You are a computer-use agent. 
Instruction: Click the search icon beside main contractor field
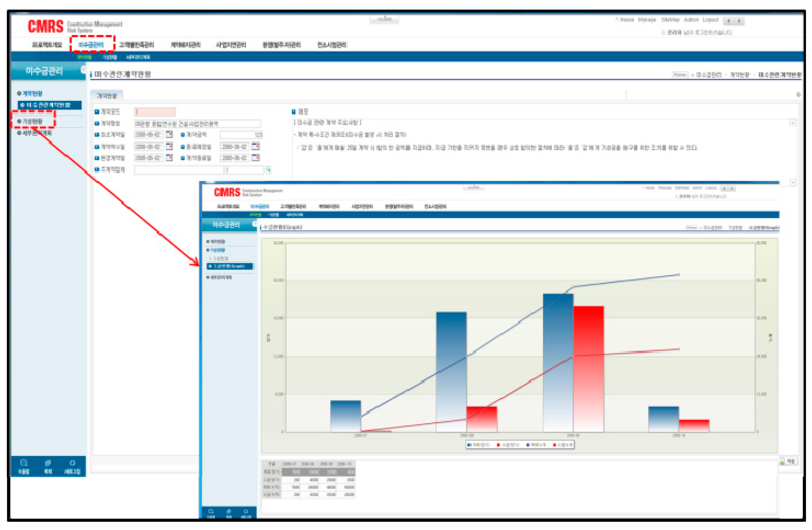(x=268, y=170)
